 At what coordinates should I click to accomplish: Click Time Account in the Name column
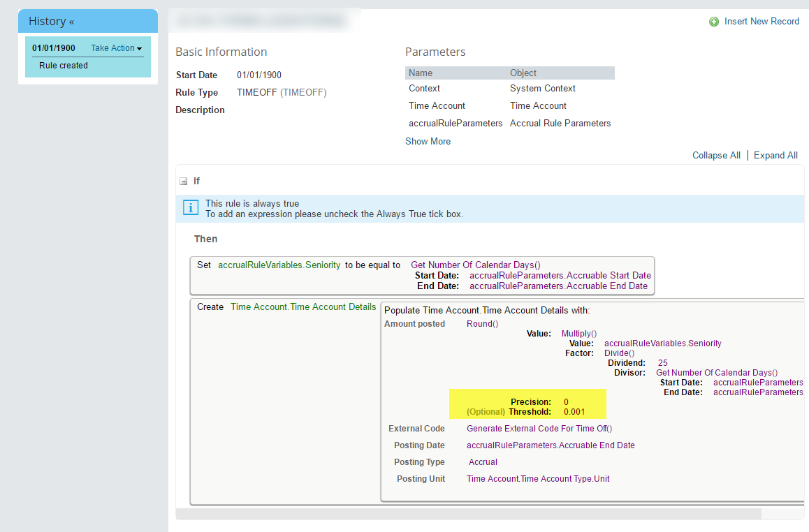coord(437,105)
